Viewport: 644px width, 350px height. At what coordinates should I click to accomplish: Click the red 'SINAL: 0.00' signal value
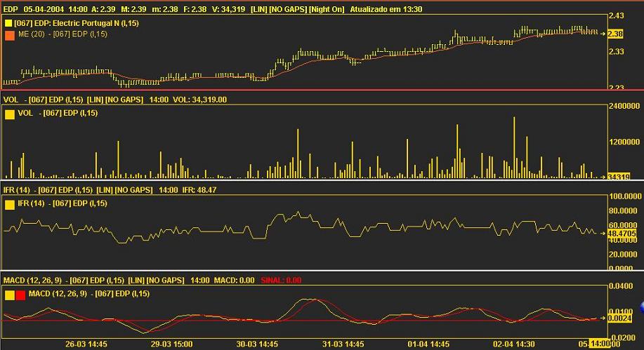click(x=281, y=281)
